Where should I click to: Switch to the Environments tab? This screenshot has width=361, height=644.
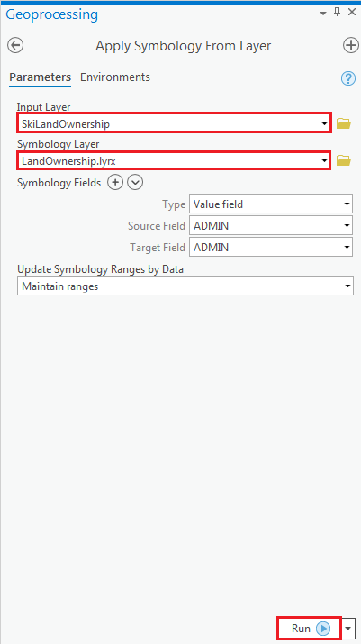(115, 77)
